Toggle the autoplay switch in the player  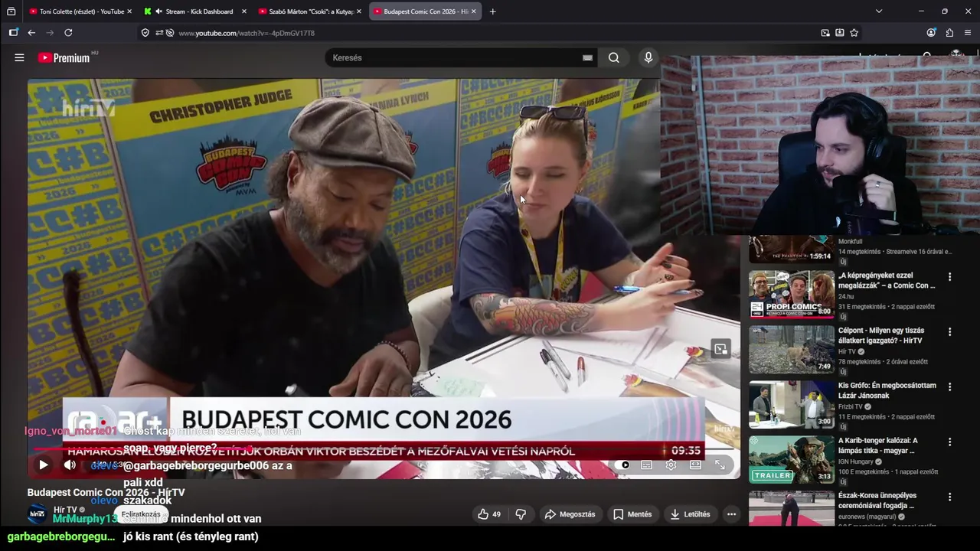(x=624, y=465)
